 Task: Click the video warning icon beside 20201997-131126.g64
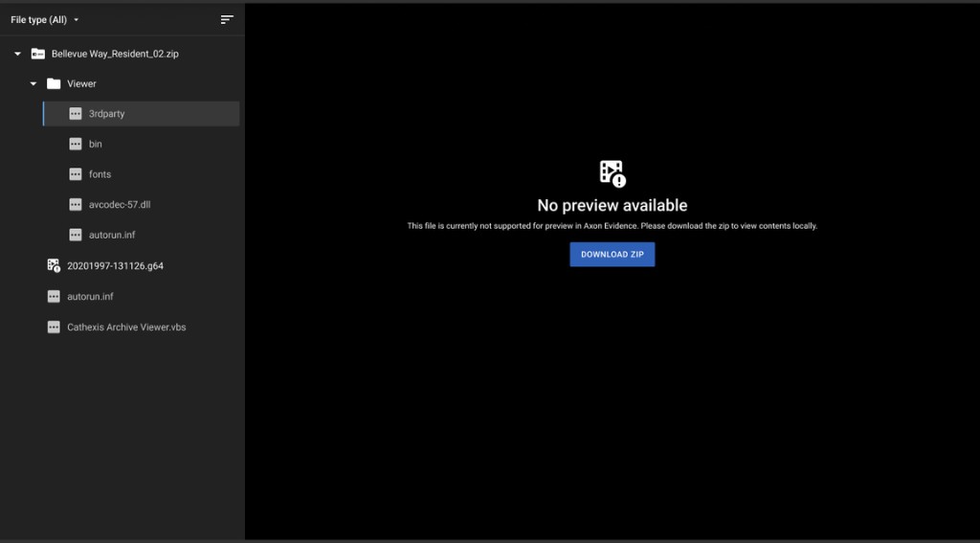tap(54, 265)
